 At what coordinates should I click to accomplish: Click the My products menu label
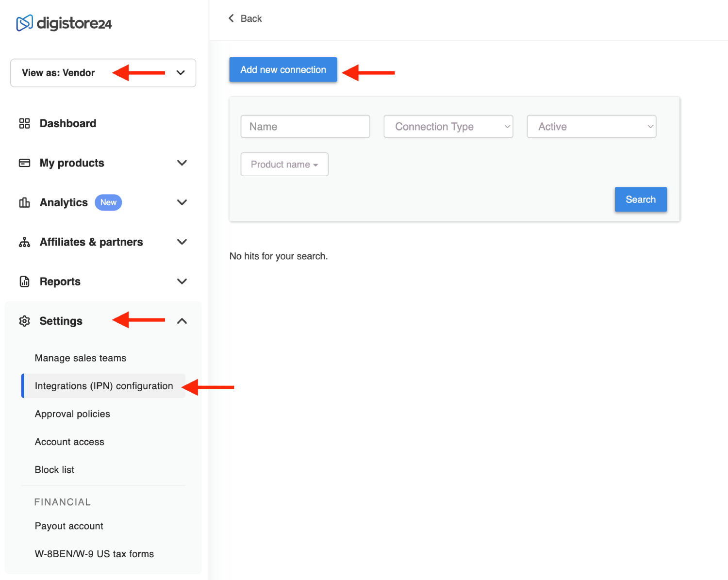click(72, 163)
